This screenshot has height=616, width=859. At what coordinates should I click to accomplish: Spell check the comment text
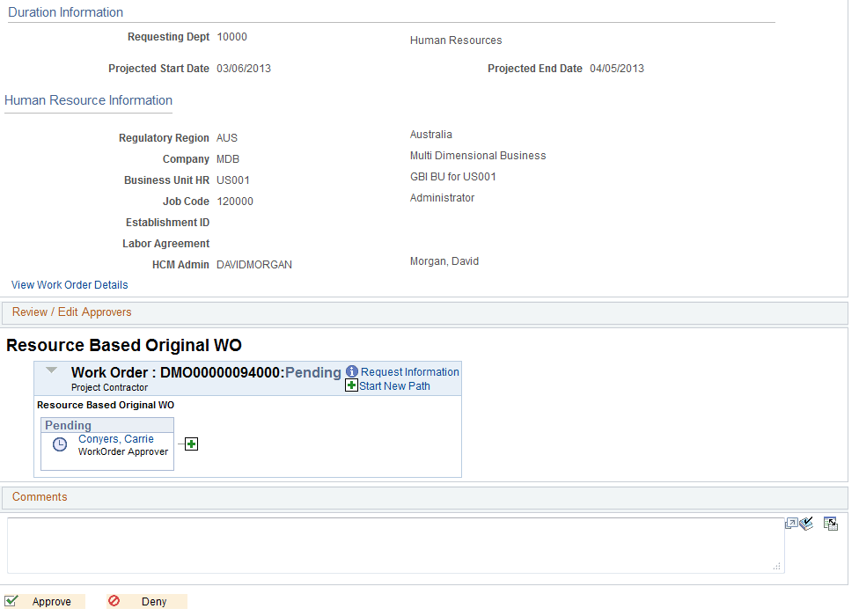click(806, 522)
